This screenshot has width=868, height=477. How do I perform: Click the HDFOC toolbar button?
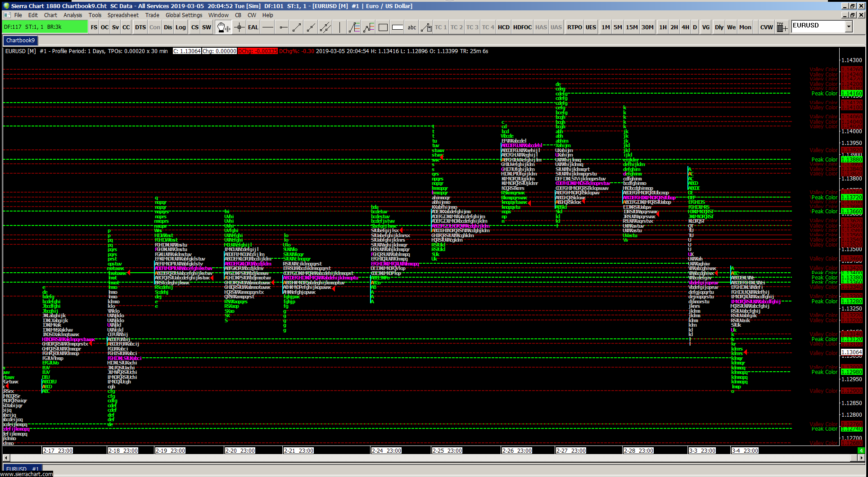pos(522,27)
